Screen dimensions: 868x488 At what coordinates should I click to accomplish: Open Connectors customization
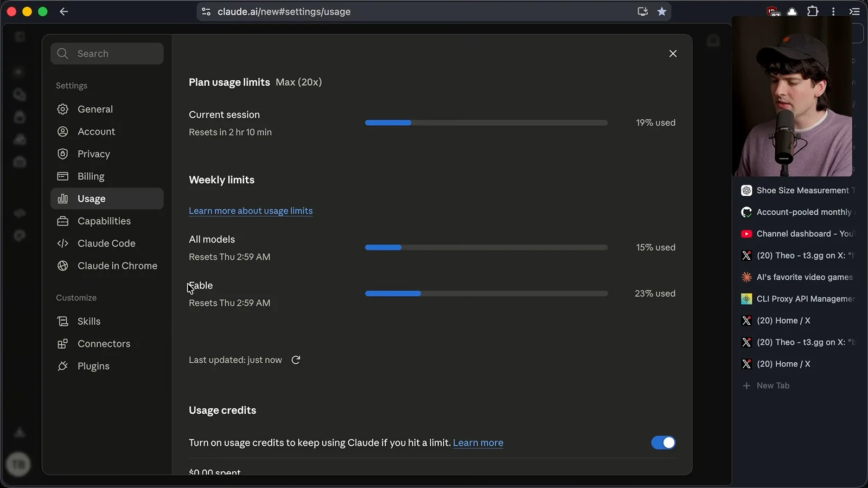(107, 344)
